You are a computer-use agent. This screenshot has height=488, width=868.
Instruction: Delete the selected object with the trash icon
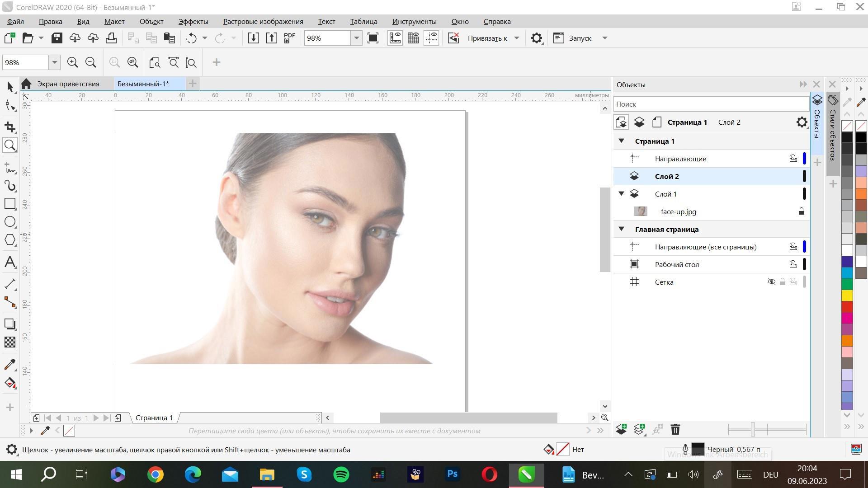coord(675,429)
